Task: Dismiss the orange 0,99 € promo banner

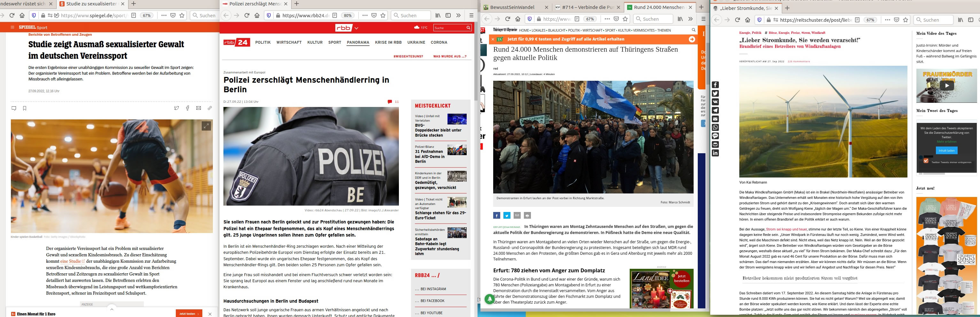Action: point(493,39)
